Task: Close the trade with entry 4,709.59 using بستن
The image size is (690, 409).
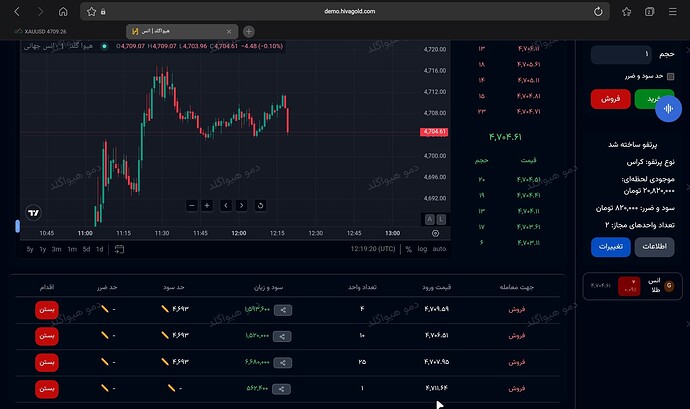Action: [47, 310]
